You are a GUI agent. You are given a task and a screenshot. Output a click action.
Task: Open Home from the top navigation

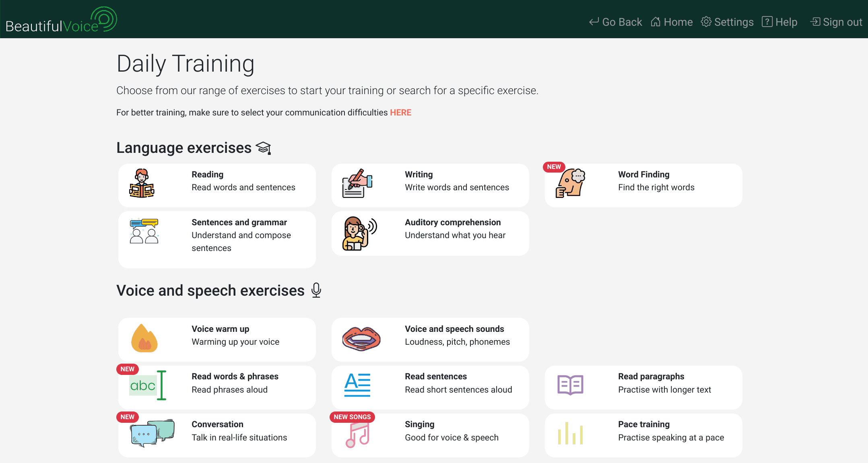[672, 22]
